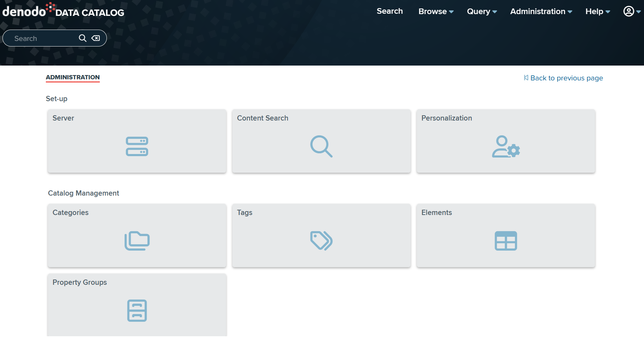Click the search magnifier icon in search box
This screenshot has height=338, width=644.
pos(83,38)
